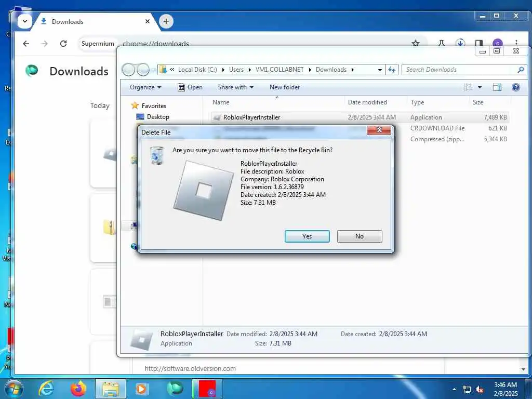Image resolution: width=532 pixels, height=399 pixels.
Task: Show hidden system tray icons
Action: coord(454,389)
